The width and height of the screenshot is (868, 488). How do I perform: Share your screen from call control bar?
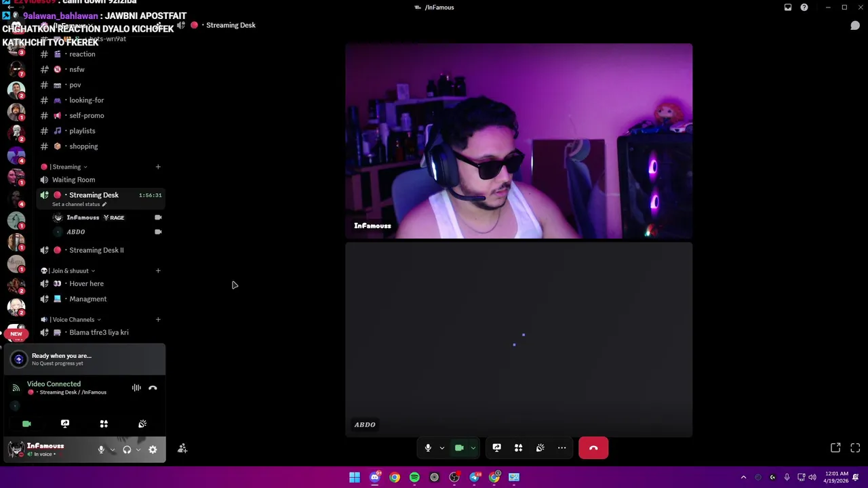click(496, 448)
